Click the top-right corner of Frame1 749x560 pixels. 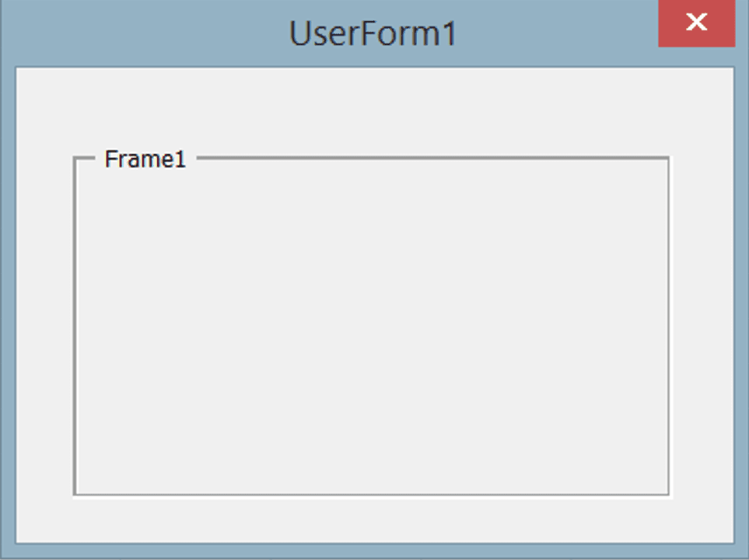[669, 158]
